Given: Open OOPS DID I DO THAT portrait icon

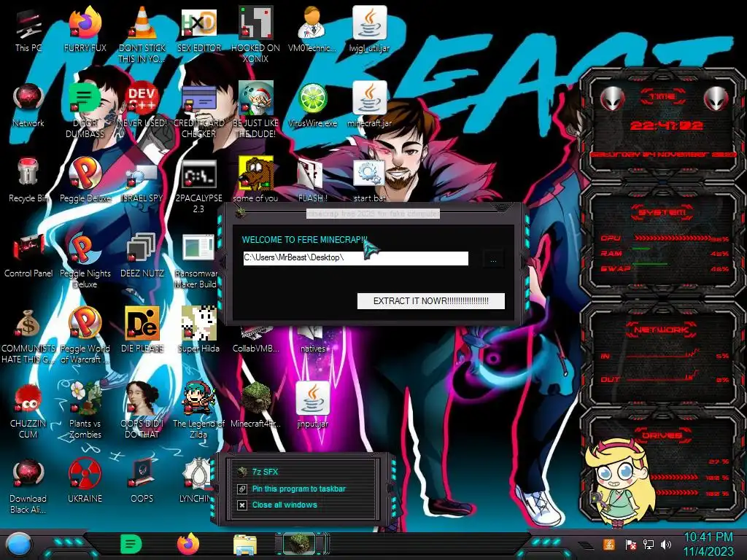Looking at the screenshot, I should pos(142,411).
